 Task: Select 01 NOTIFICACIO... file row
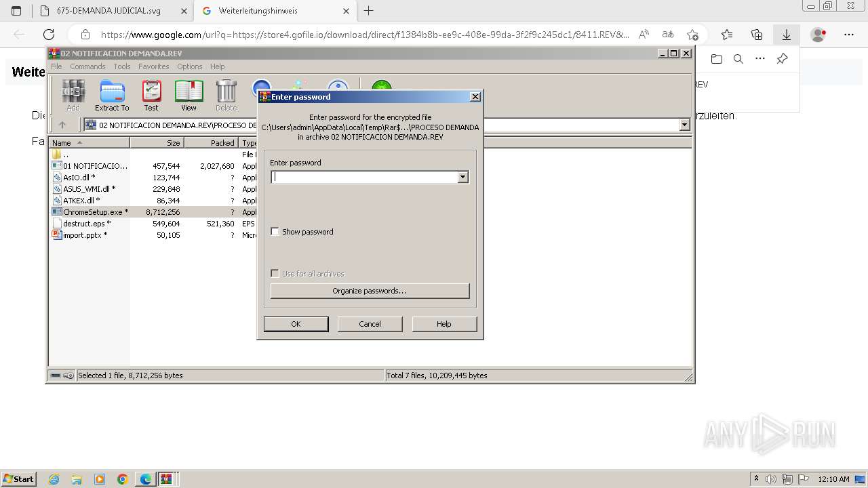tap(89, 166)
